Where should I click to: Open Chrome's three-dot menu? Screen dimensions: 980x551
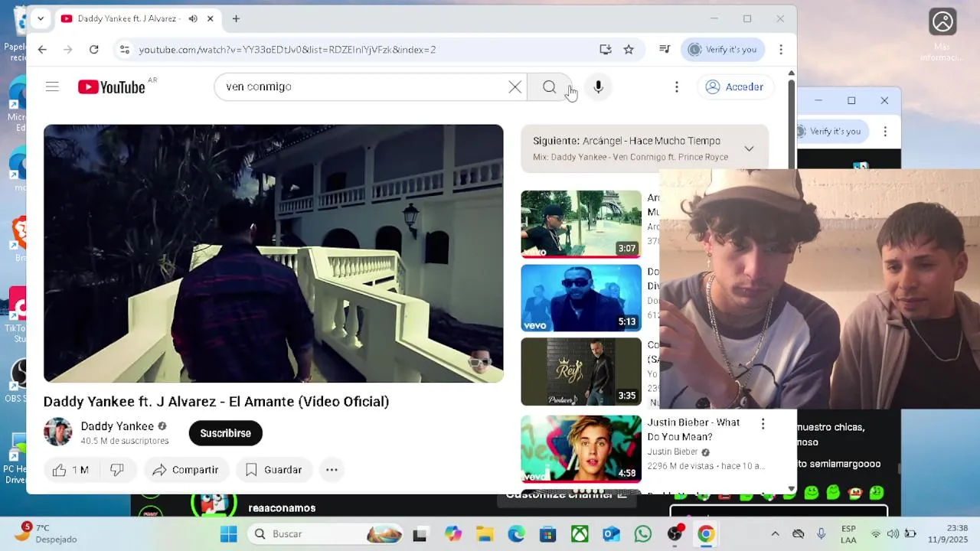coord(781,50)
